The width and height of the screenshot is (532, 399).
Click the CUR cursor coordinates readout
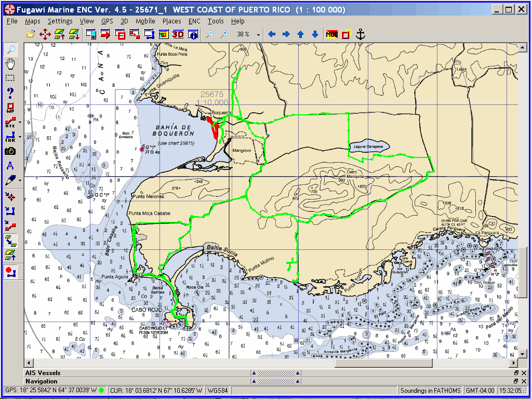(x=156, y=390)
